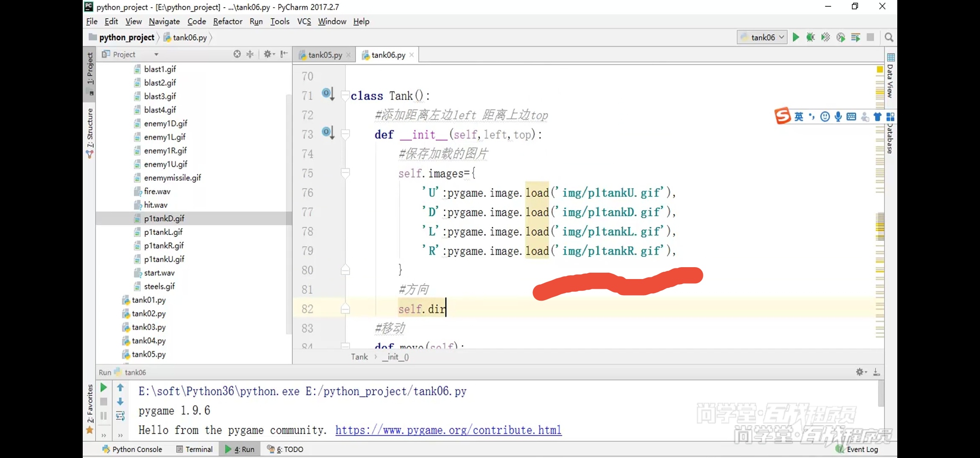Open Tools menu
This screenshot has width=980, height=458.
280,21
